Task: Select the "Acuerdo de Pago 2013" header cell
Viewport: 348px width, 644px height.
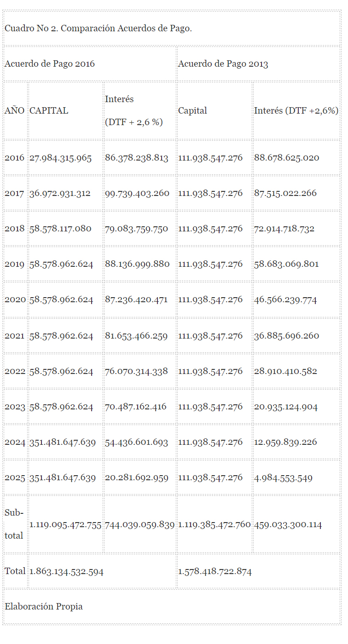Action: [223, 64]
